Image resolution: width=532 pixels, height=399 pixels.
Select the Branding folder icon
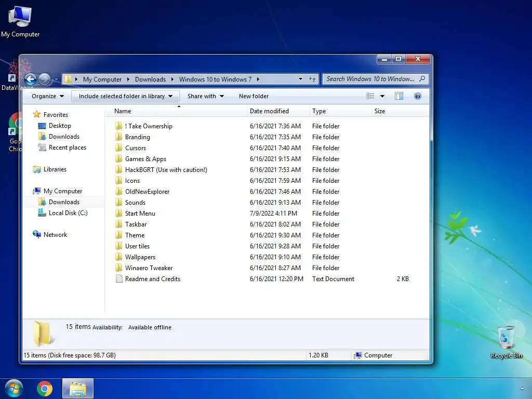point(118,137)
